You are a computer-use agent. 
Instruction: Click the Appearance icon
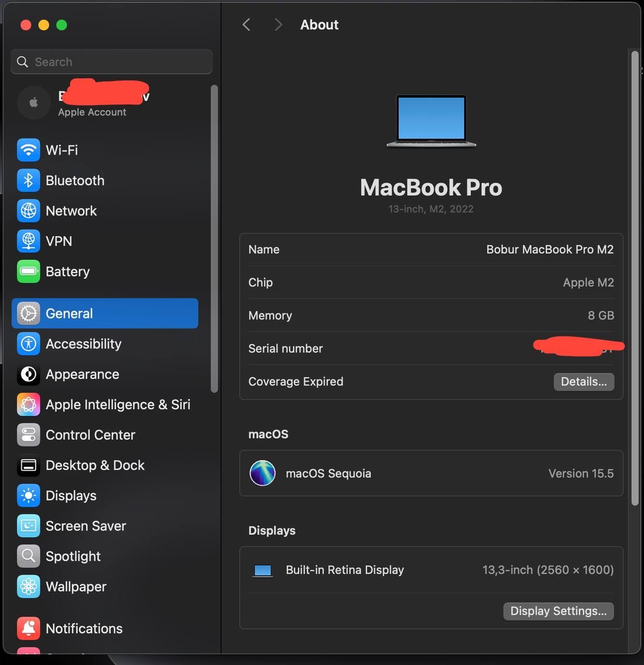pos(29,374)
